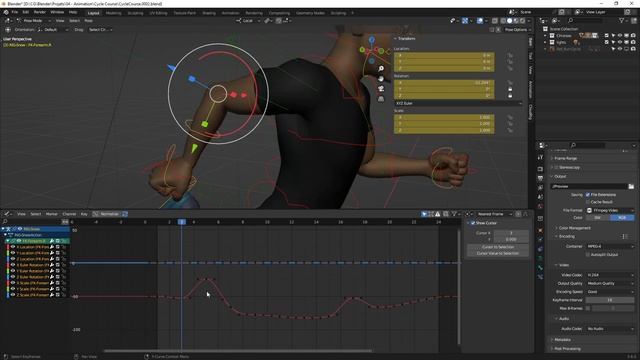Viewport: 640px width, 360px height.
Task: Switch orthographic perspective grid icon
Action: click(381, 99)
